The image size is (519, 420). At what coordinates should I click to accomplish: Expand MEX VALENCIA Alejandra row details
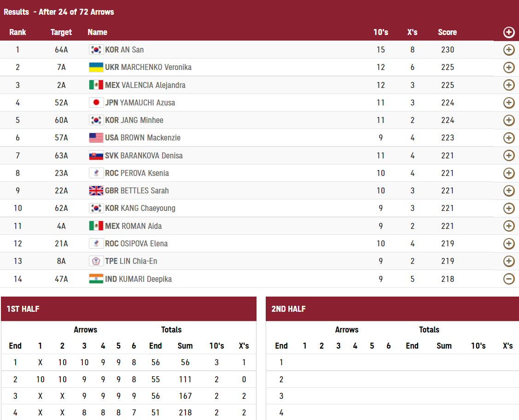(x=509, y=85)
